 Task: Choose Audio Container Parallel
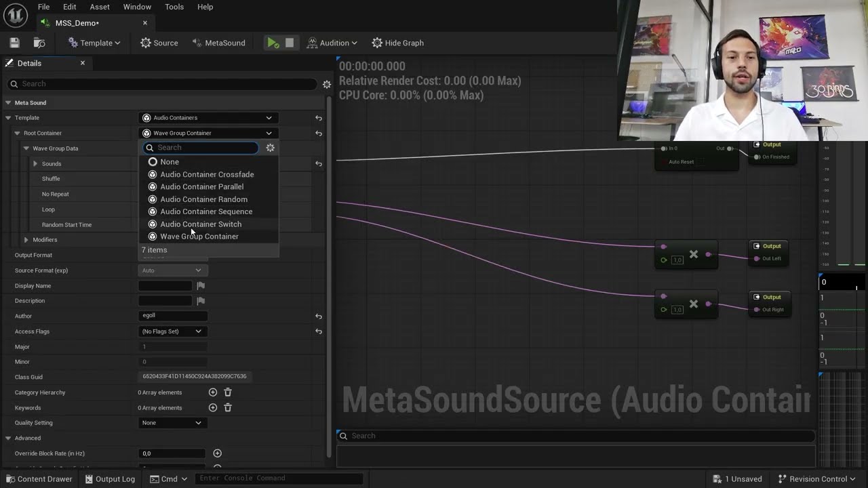(x=210, y=186)
